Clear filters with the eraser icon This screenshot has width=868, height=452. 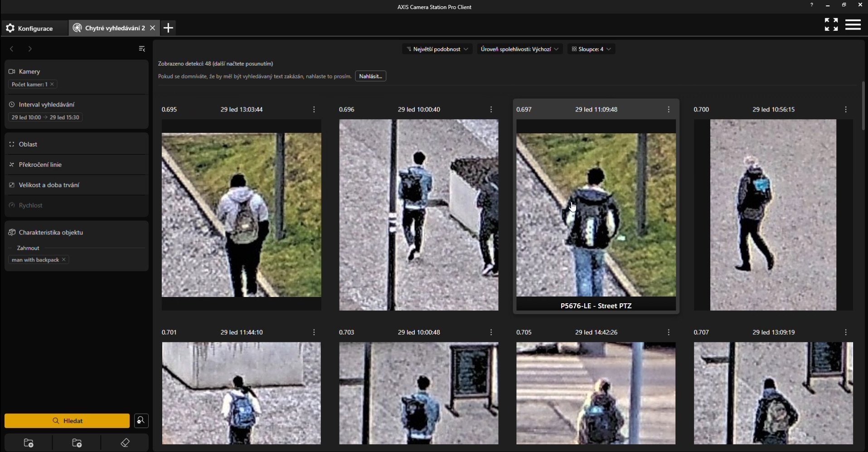pyautogui.click(x=125, y=443)
